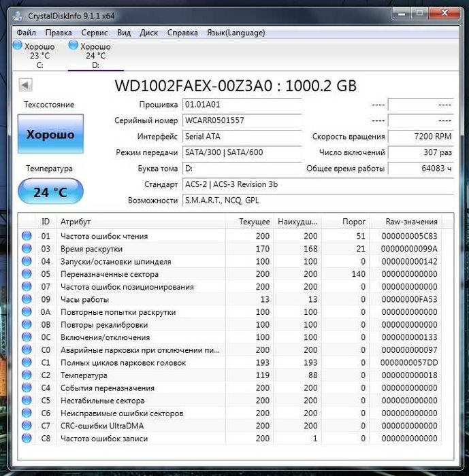
Task: Click the Наихудш... column header
Action: [x=297, y=222]
